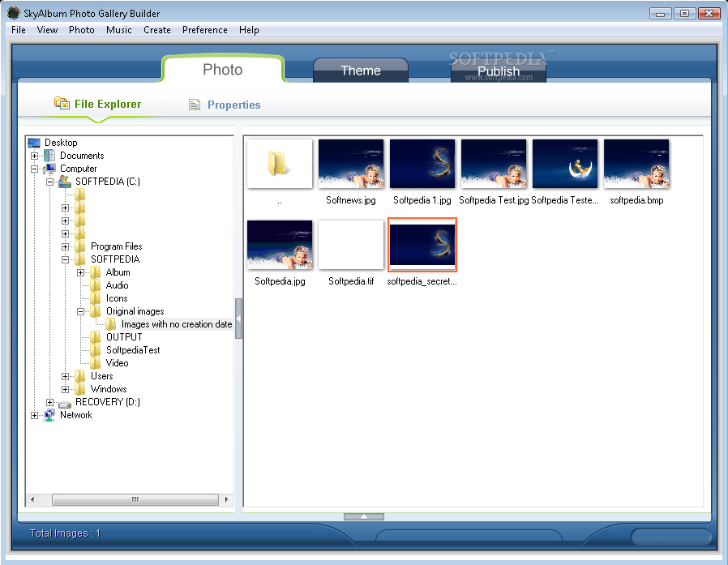Viewport: 728px width, 565px height.
Task: Expand the RECOVERY (D:) drive node
Action: [49, 402]
